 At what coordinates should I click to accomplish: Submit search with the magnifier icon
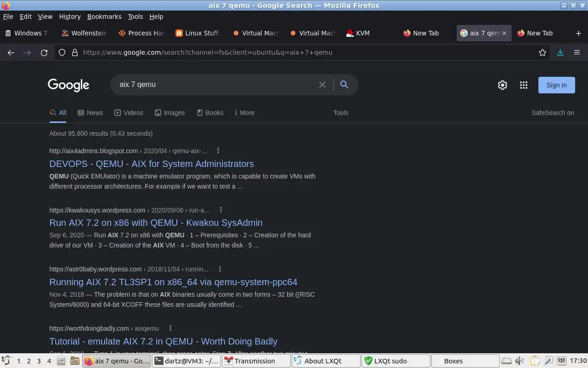point(344,85)
